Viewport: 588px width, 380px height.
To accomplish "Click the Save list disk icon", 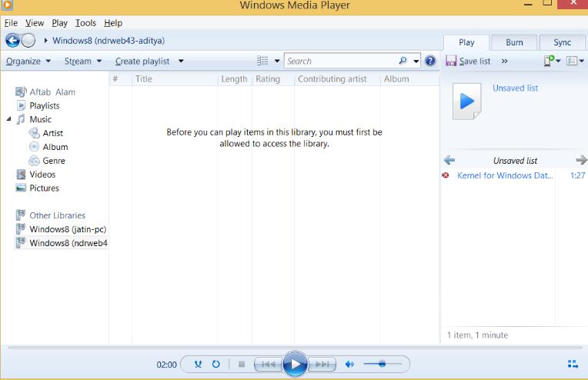I will click(x=451, y=61).
